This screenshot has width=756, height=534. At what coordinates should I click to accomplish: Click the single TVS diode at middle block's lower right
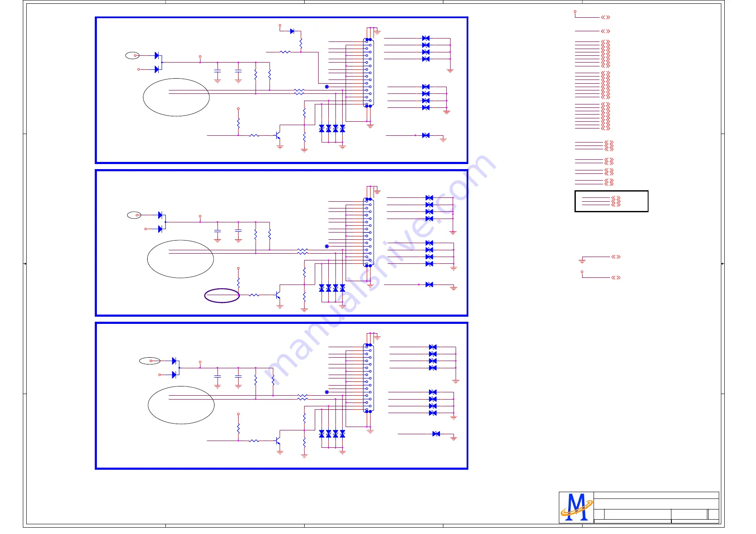pyautogui.click(x=429, y=285)
